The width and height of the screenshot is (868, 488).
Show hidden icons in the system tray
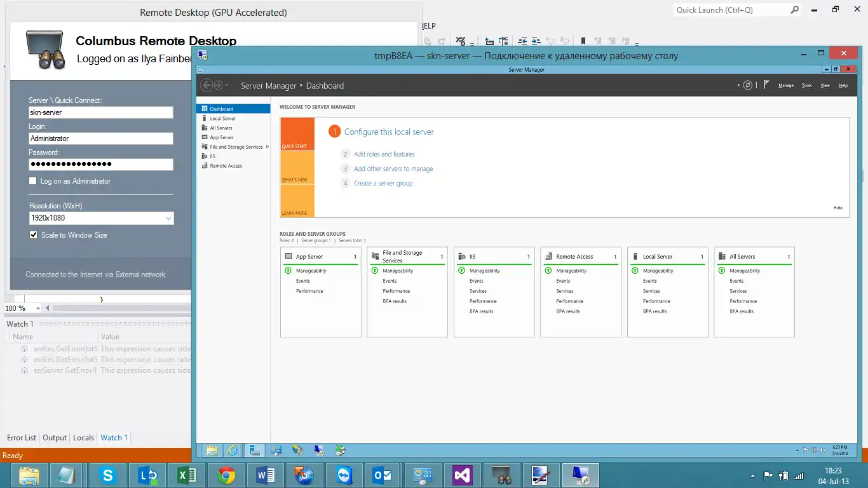[753, 475]
